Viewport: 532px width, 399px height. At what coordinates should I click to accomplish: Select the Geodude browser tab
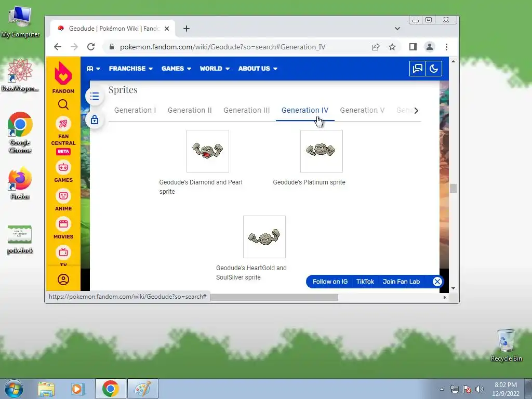(x=113, y=29)
